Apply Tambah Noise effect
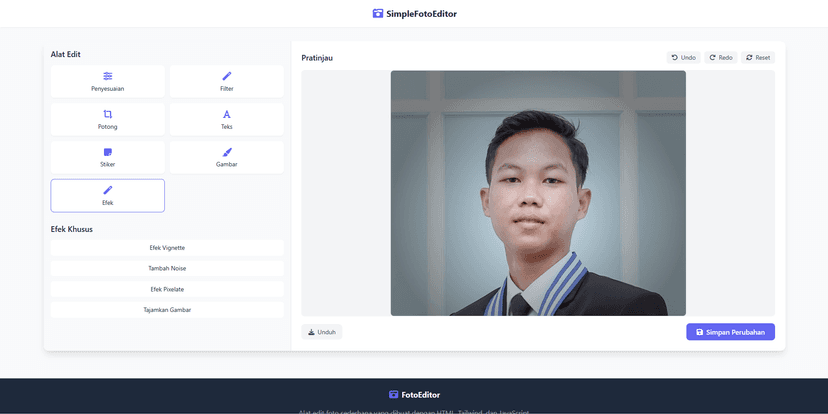 coord(167,268)
